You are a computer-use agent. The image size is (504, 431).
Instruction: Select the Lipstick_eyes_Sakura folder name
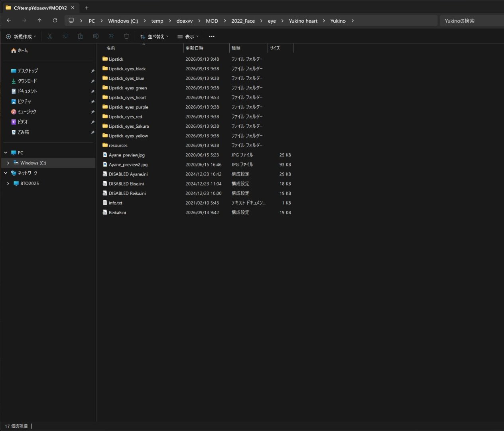(129, 126)
